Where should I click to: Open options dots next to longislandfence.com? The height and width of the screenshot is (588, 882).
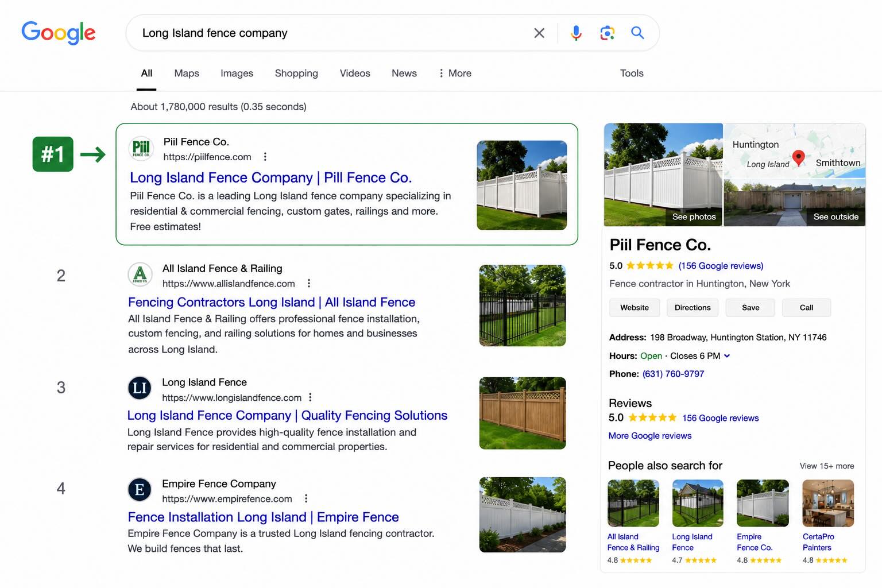coord(310,397)
